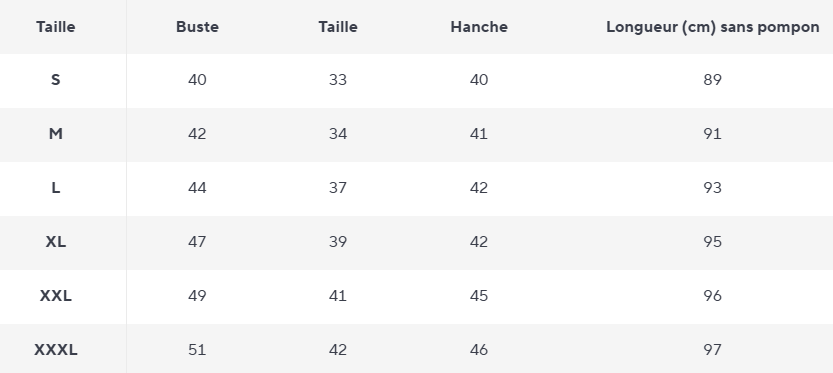Screen dimensions: 833x373
Task: Select hip value 45 in XXL row
Action: click(x=479, y=296)
